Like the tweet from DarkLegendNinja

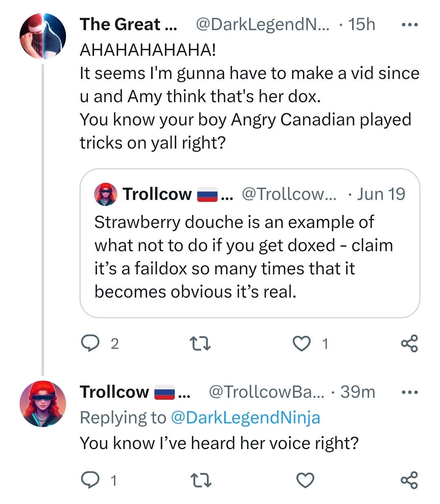point(302,344)
